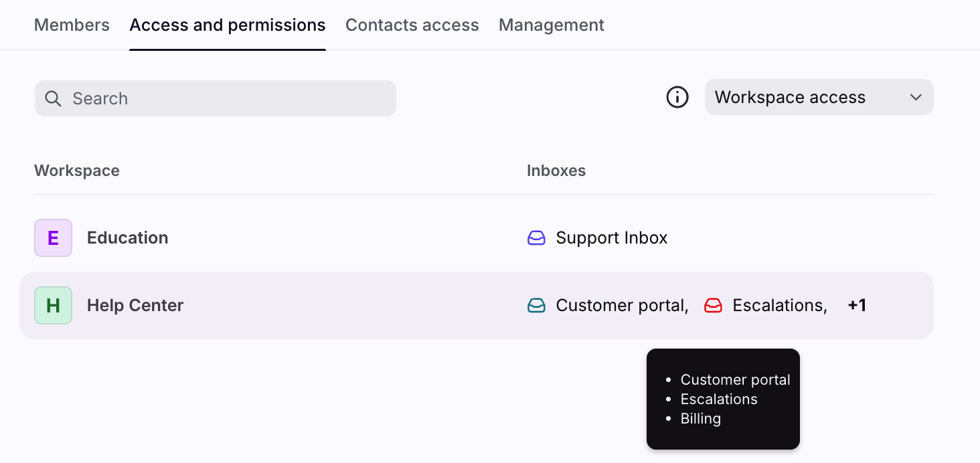Click the Education workspace E avatar

pos(53,238)
